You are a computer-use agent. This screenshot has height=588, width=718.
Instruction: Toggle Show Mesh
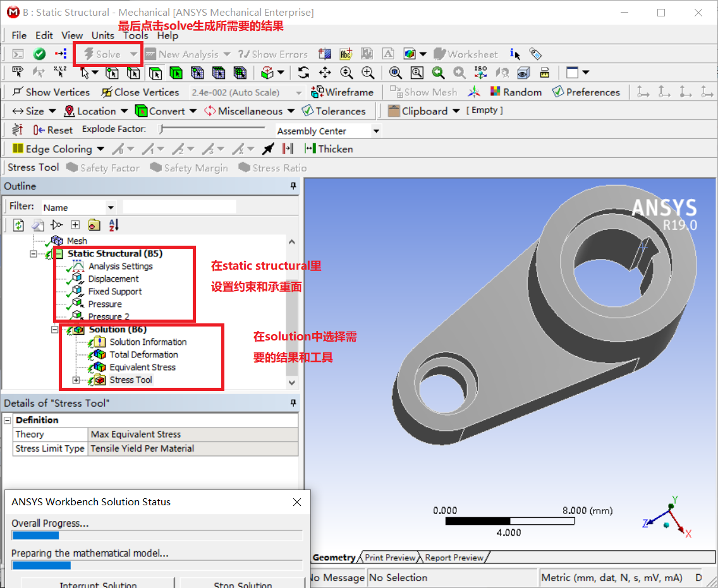[423, 92]
